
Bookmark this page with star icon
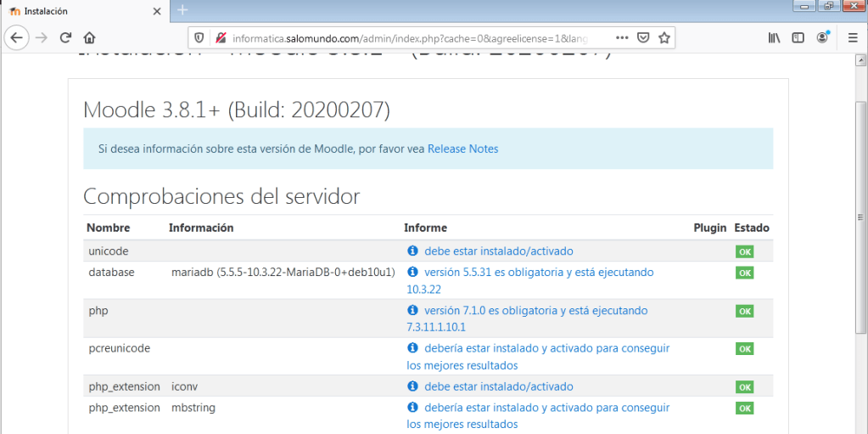664,37
